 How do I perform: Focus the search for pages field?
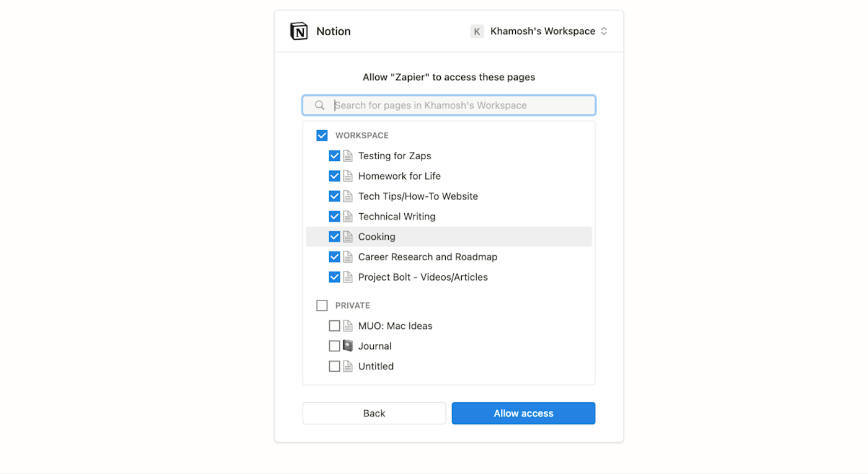click(449, 105)
